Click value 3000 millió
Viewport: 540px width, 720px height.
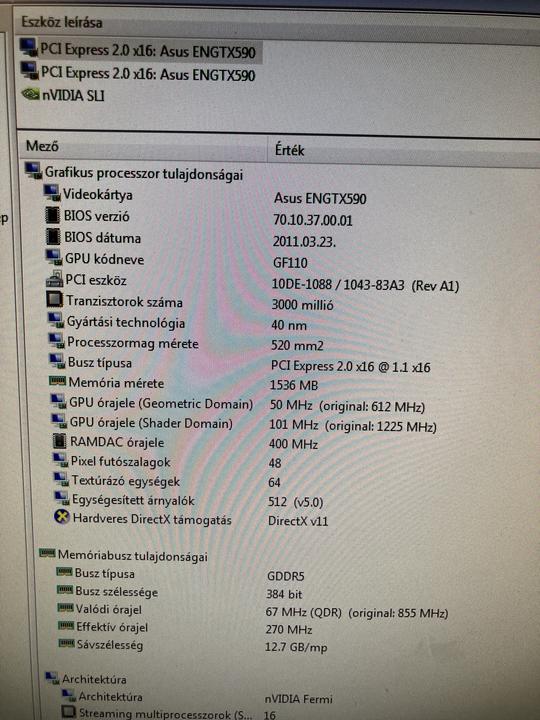click(x=303, y=305)
